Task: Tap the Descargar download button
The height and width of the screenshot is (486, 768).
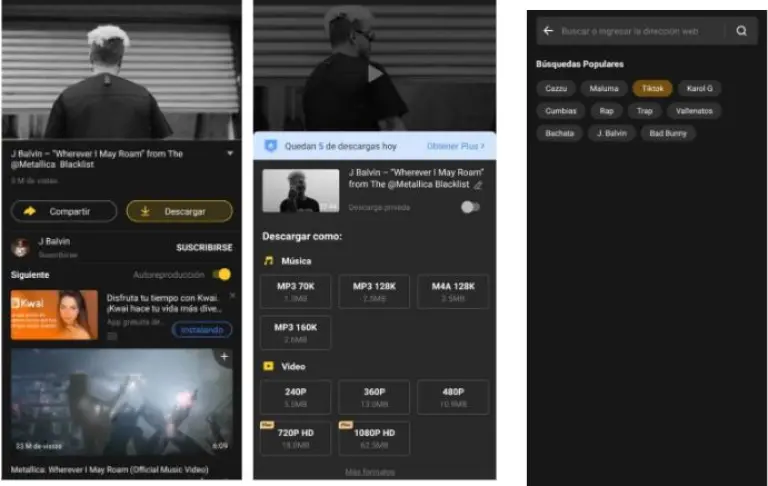Action: point(179,211)
